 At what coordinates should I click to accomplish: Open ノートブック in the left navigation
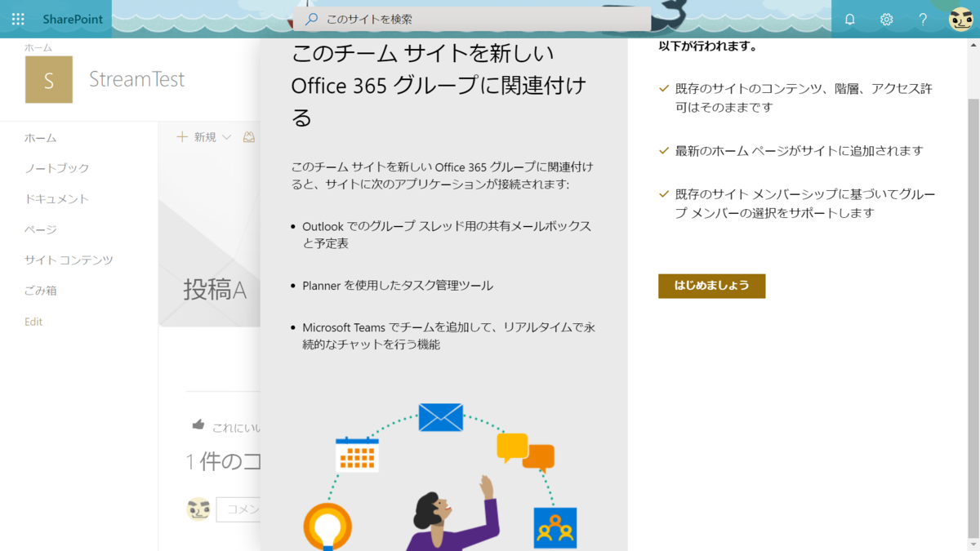tap(57, 168)
